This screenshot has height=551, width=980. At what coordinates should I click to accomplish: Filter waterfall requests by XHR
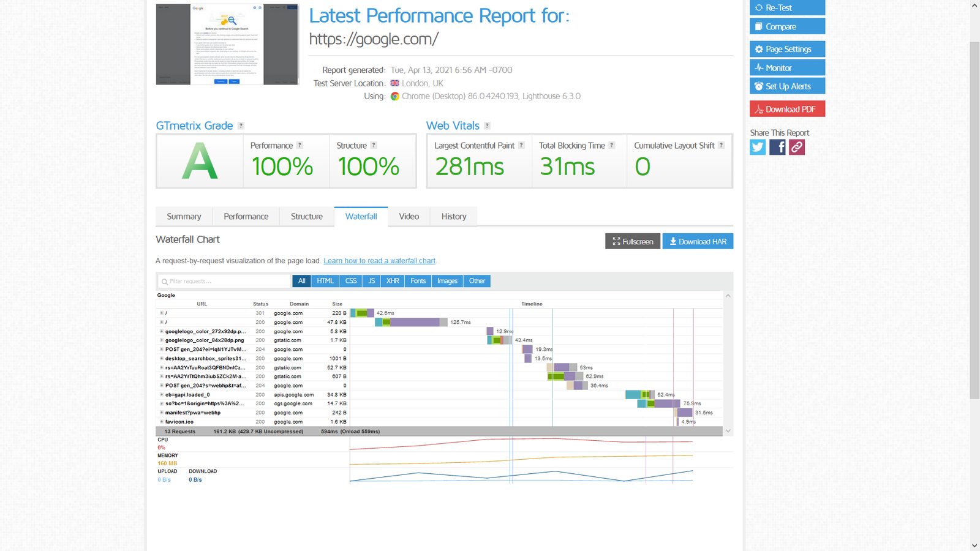pos(393,281)
